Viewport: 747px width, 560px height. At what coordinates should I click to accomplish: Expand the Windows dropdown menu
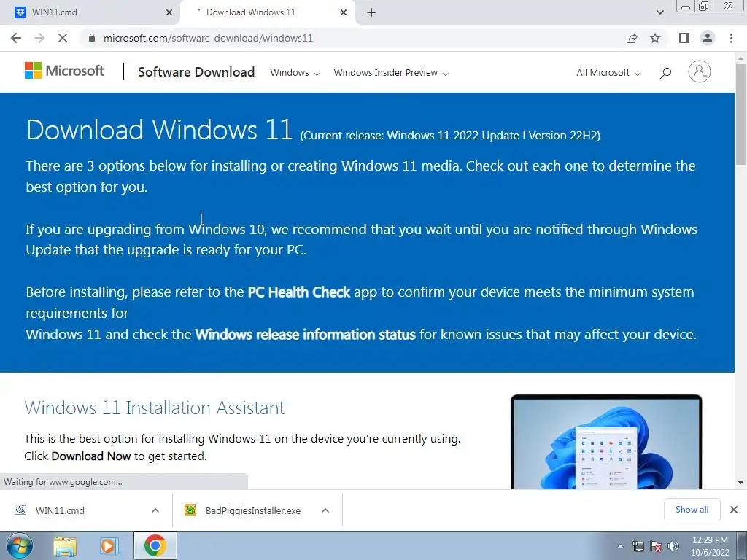point(295,73)
